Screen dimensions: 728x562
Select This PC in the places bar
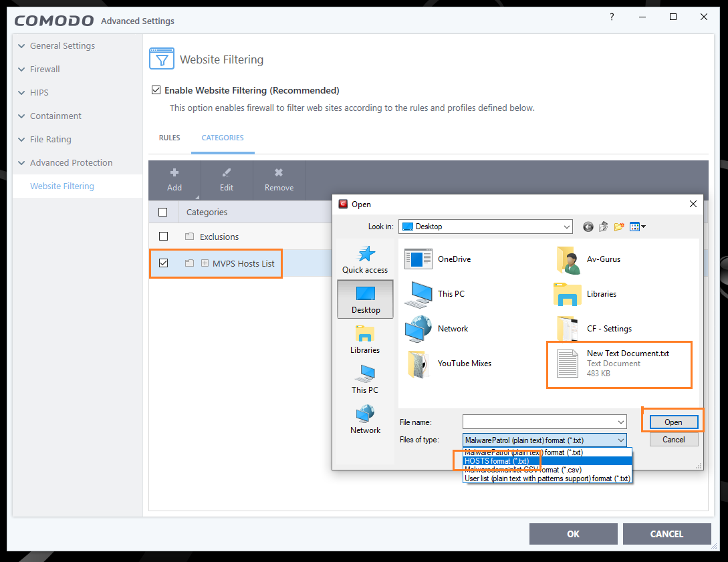tap(365, 379)
